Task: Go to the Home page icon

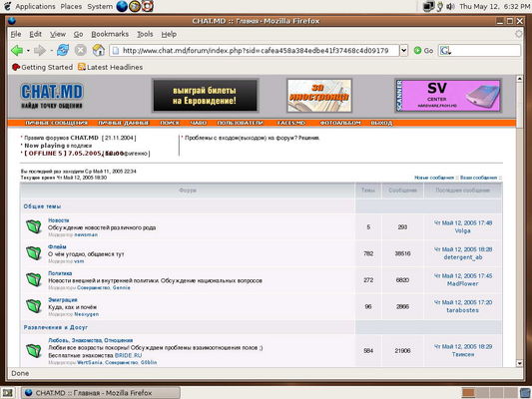Action: click(99, 50)
